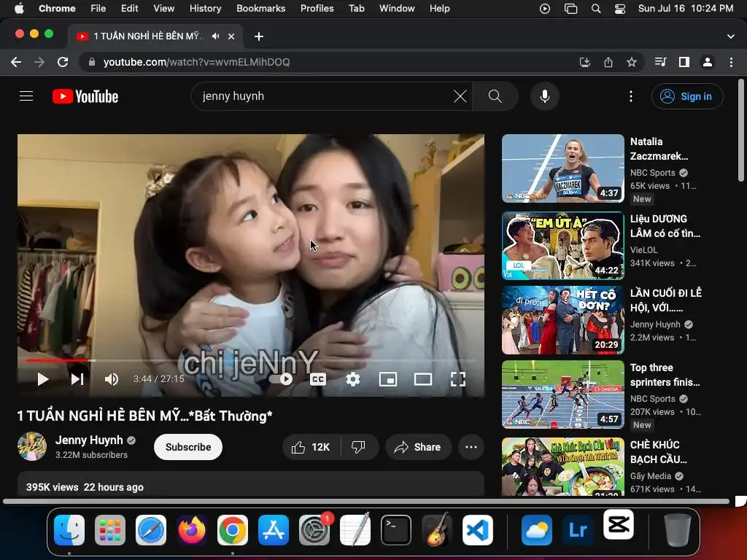This screenshot has width=747, height=560.
Task: Open Terminal from the dock
Action: (396, 530)
